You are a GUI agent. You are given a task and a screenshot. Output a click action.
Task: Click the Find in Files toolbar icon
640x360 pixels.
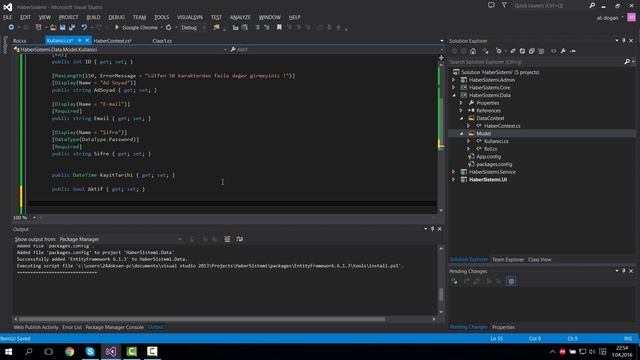(217, 27)
